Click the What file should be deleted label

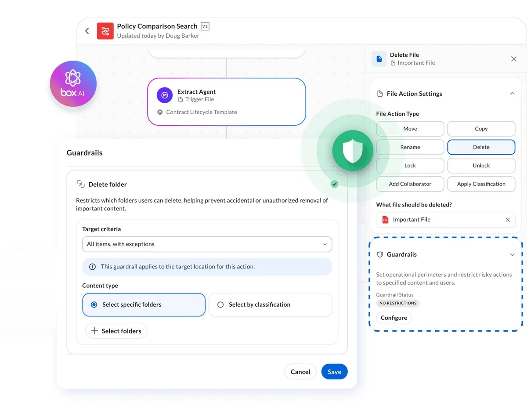coord(414,205)
